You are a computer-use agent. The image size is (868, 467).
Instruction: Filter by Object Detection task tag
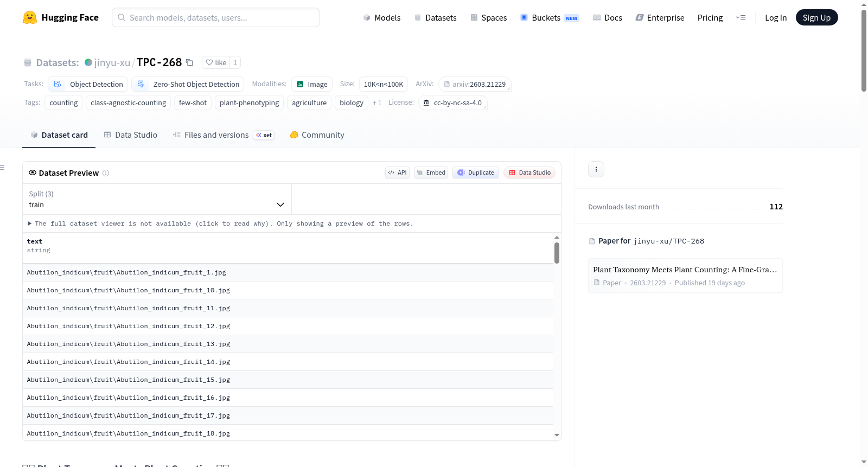point(88,84)
